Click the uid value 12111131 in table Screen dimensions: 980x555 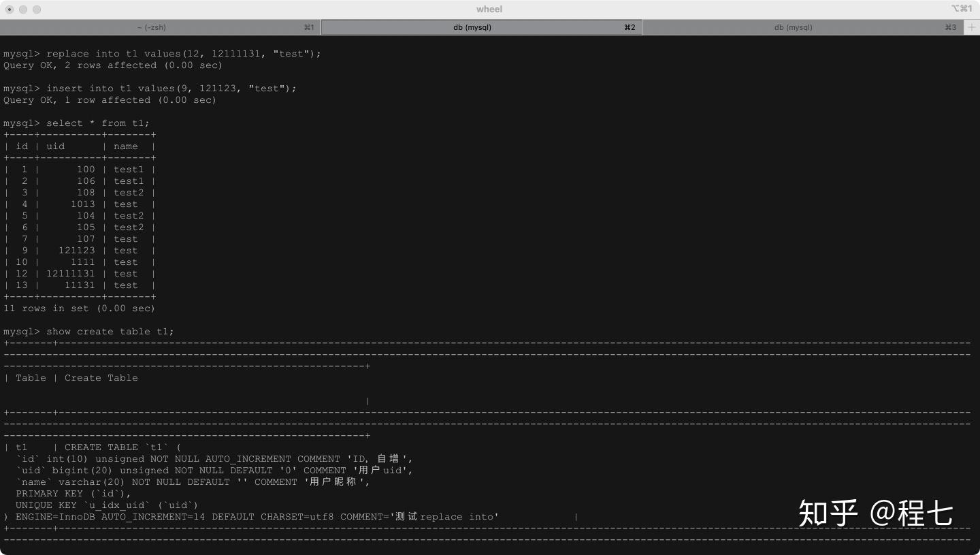[x=71, y=274]
